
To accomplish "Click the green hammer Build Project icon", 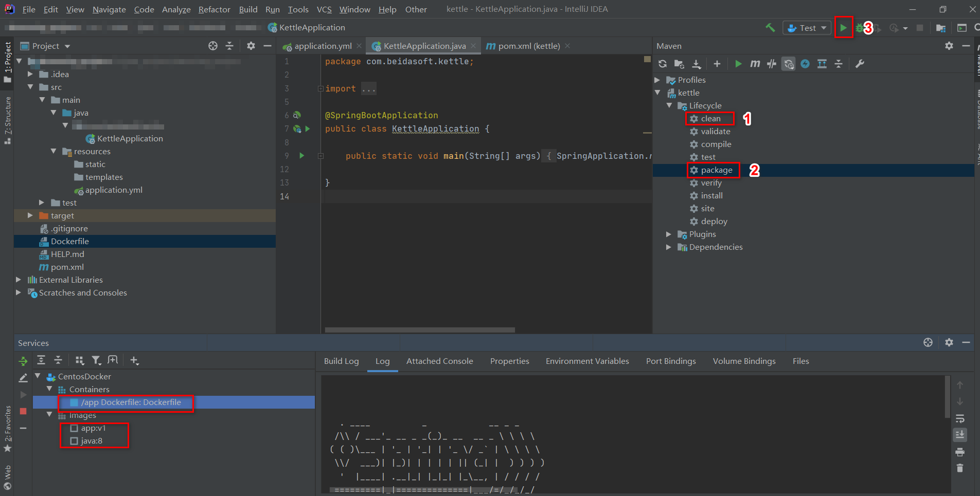I will (x=770, y=28).
